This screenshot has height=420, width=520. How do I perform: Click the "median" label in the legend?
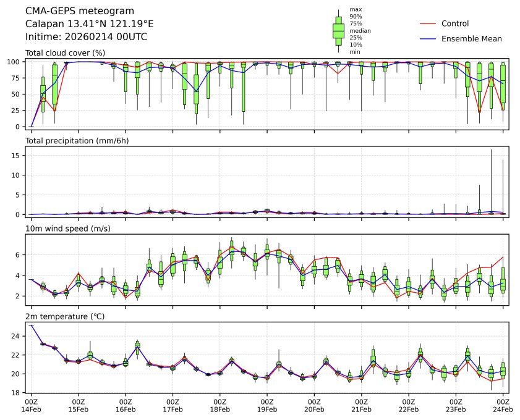[x=360, y=30]
